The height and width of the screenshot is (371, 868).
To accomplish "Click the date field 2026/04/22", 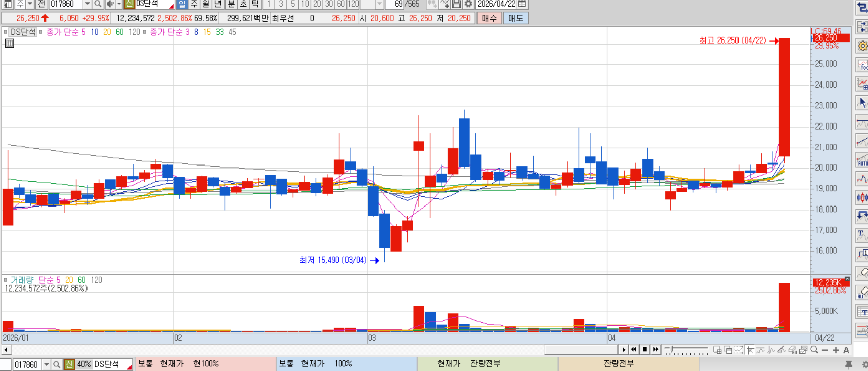I will click(x=497, y=4).
